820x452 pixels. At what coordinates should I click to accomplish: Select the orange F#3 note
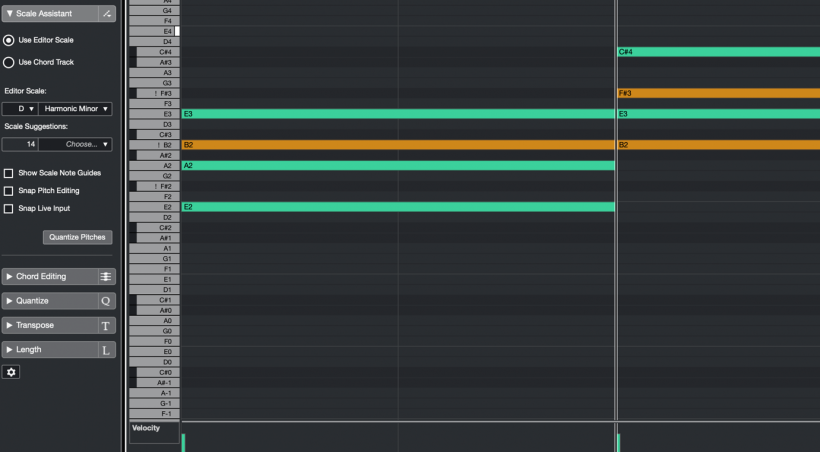point(719,93)
